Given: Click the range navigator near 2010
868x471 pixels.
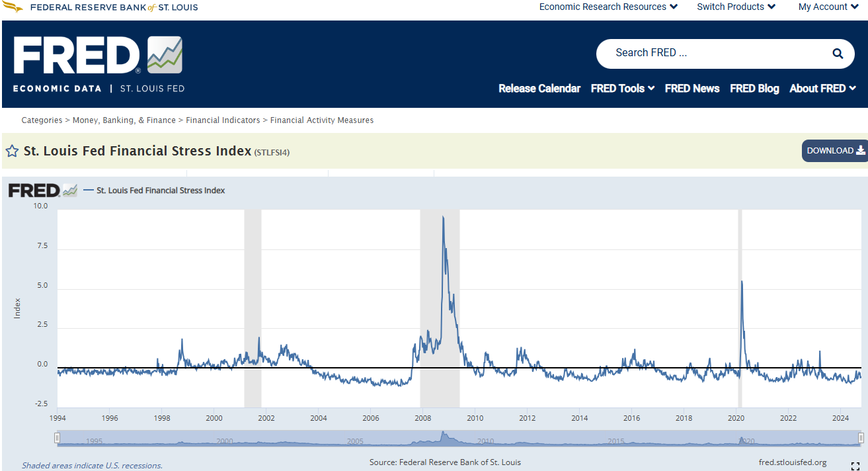Looking at the screenshot, I should 485,441.
